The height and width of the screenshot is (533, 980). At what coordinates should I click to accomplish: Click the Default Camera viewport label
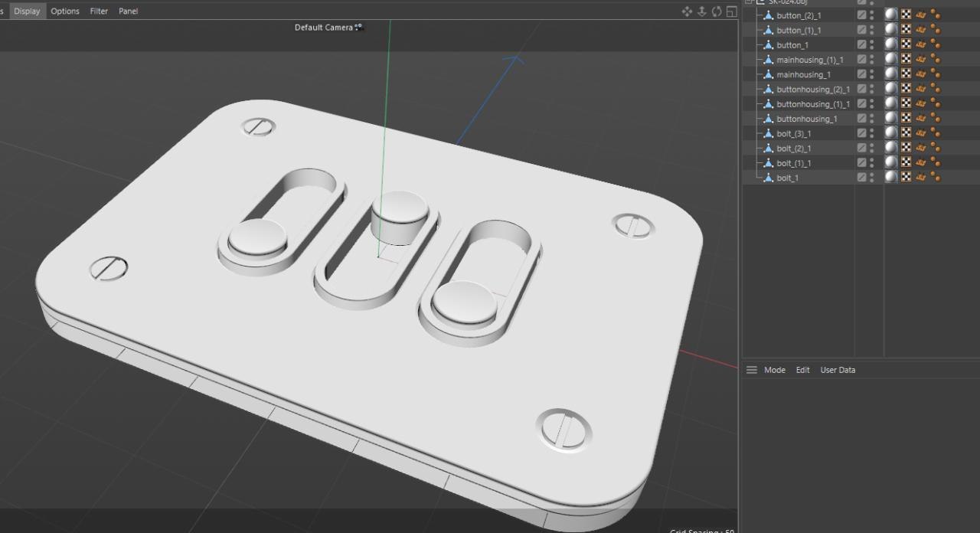click(324, 28)
